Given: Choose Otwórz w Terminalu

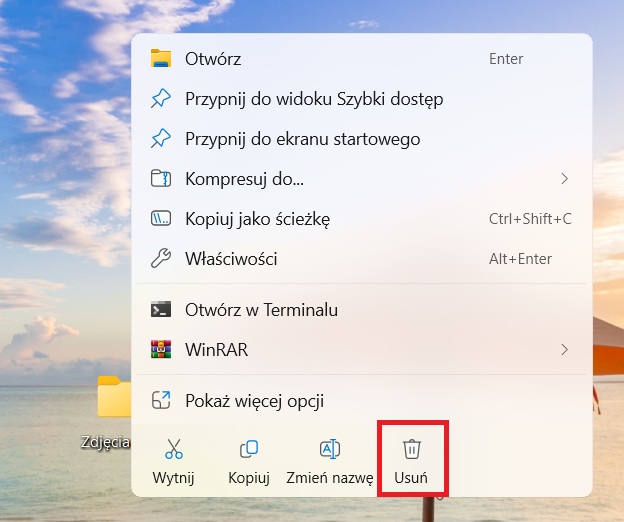Looking at the screenshot, I should pos(261,310).
